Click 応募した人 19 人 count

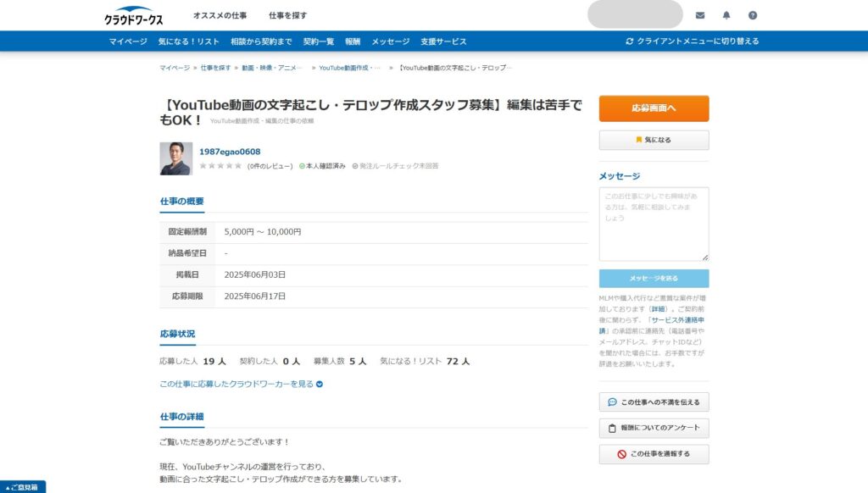tap(192, 362)
